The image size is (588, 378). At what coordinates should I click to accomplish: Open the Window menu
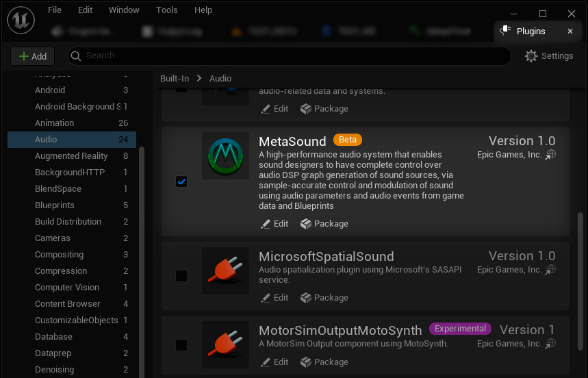click(124, 10)
